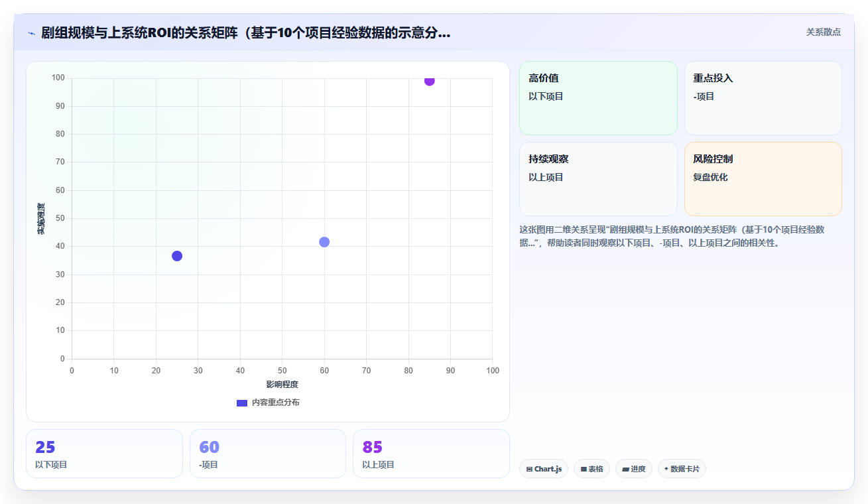Open the 持续观察 quadrant card
This screenshot has width=868, height=504.
point(597,179)
